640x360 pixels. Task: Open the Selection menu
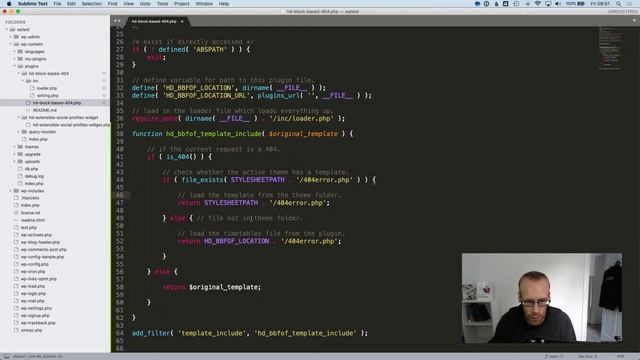(x=91, y=4)
